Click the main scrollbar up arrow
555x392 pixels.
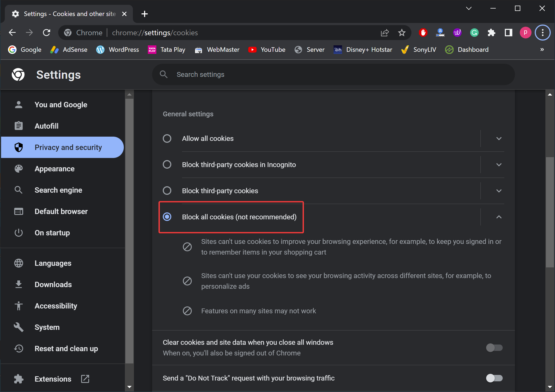click(550, 94)
